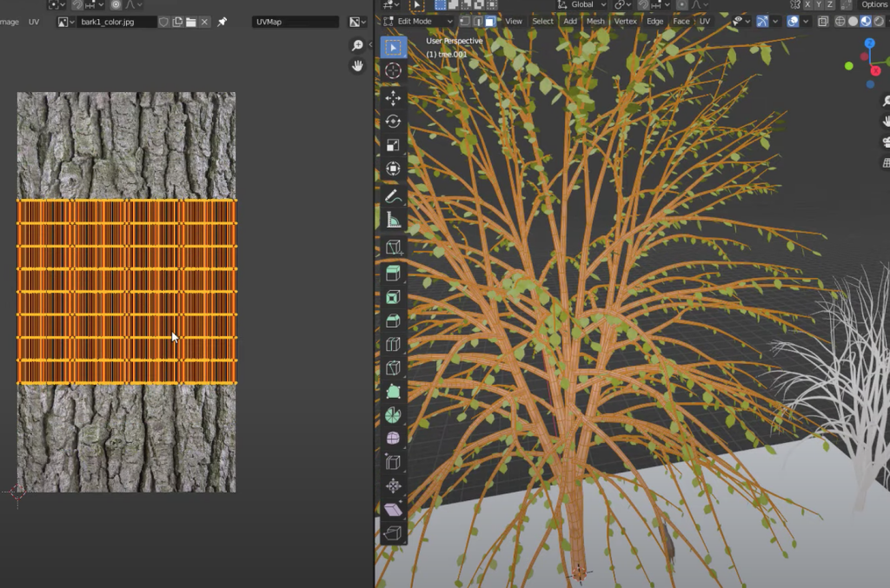
Task: Switch to material preview shading
Action: (867, 21)
